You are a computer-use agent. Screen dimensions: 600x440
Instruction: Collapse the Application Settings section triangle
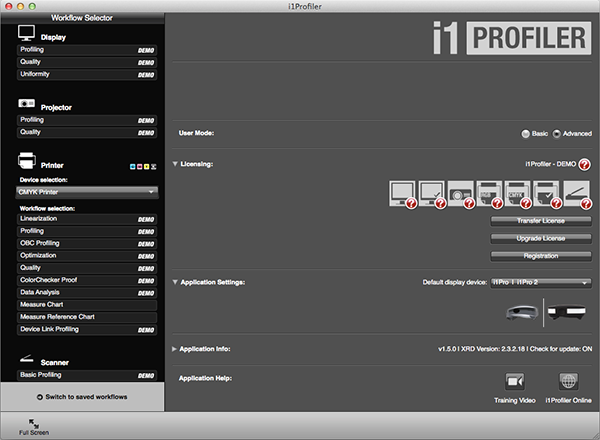175,282
